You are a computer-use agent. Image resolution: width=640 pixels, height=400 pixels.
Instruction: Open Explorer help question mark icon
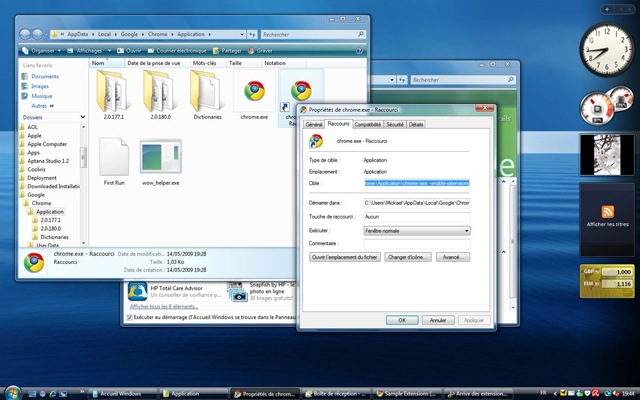point(359,51)
